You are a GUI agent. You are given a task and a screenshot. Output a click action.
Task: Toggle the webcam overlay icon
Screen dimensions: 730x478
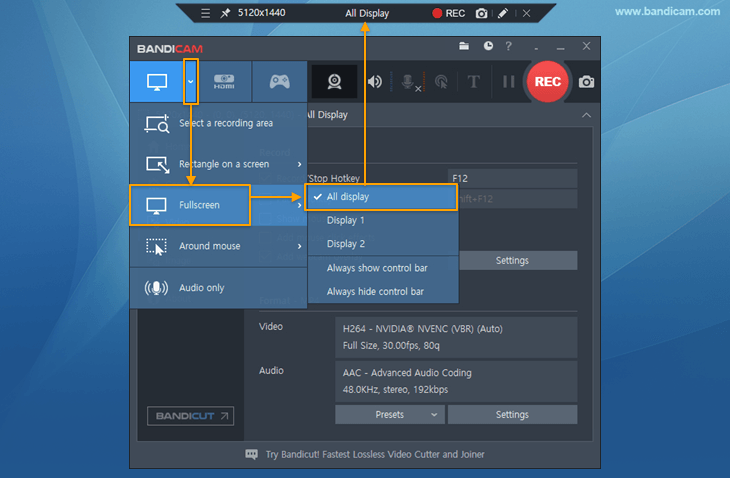click(334, 82)
